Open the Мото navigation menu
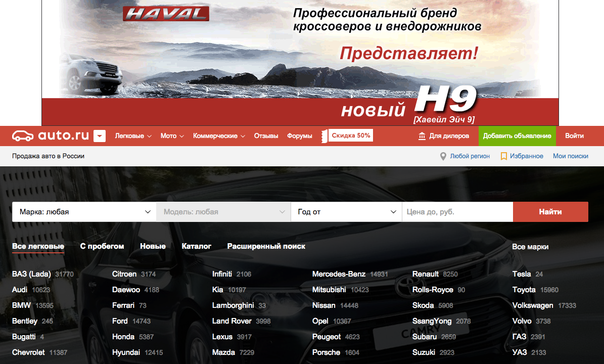This screenshot has height=364, width=604. click(172, 136)
